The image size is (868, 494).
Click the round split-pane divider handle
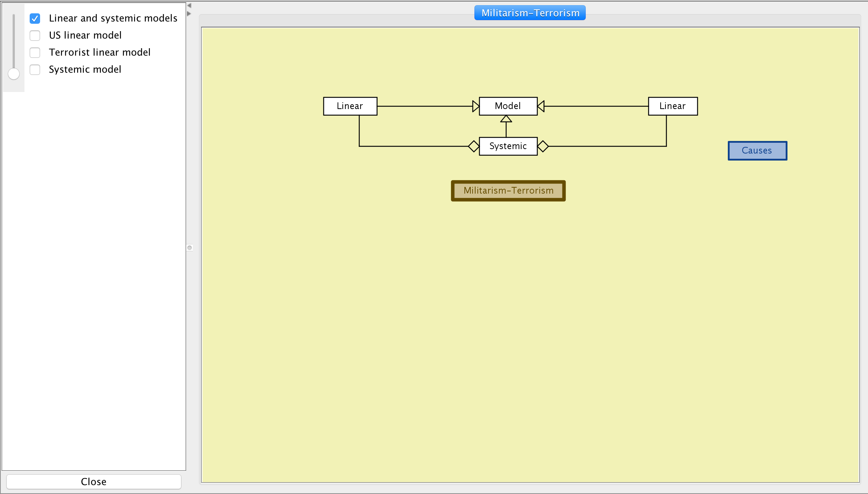click(190, 248)
